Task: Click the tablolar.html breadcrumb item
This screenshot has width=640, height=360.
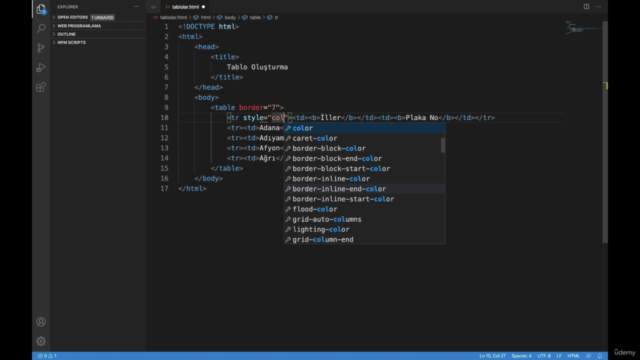Action: click(173, 18)
